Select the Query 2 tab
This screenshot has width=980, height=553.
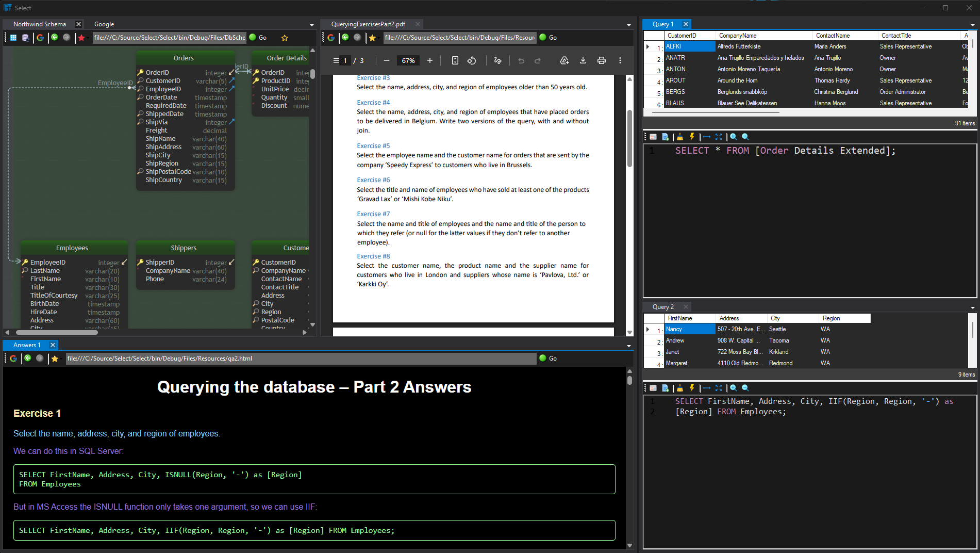point(663,307)
